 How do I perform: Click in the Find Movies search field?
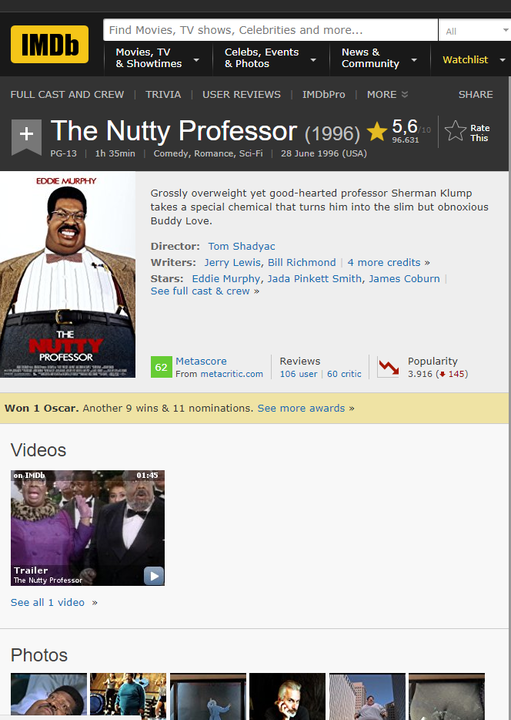coord(270,30)
